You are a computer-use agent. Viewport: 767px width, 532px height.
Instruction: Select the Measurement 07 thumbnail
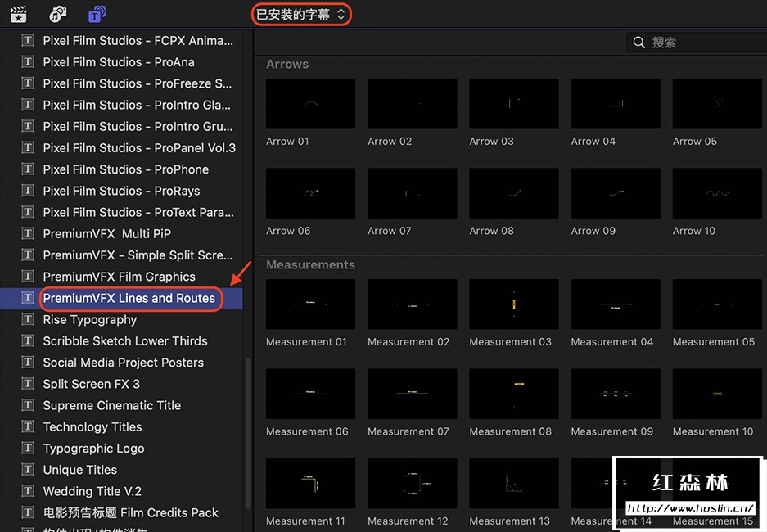coord(413,394)
